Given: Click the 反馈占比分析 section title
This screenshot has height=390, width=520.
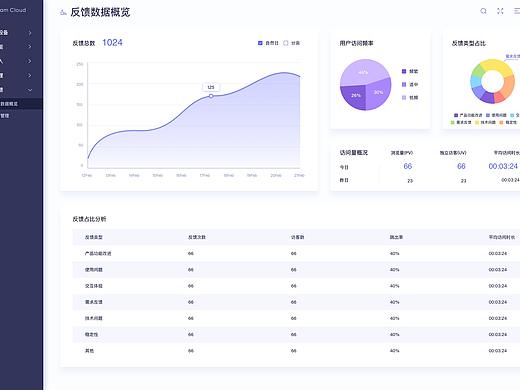Looking at the screenshot, I should point(89,219).
